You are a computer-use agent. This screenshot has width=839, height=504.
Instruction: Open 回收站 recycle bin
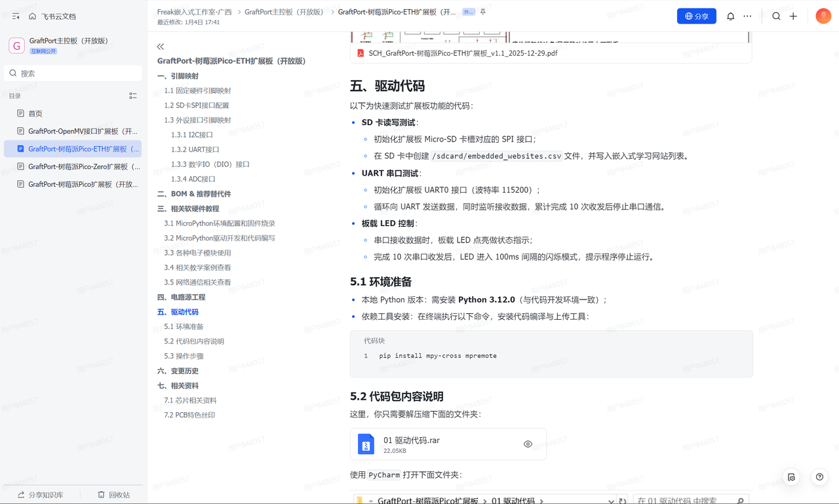(x=113, y=495)
